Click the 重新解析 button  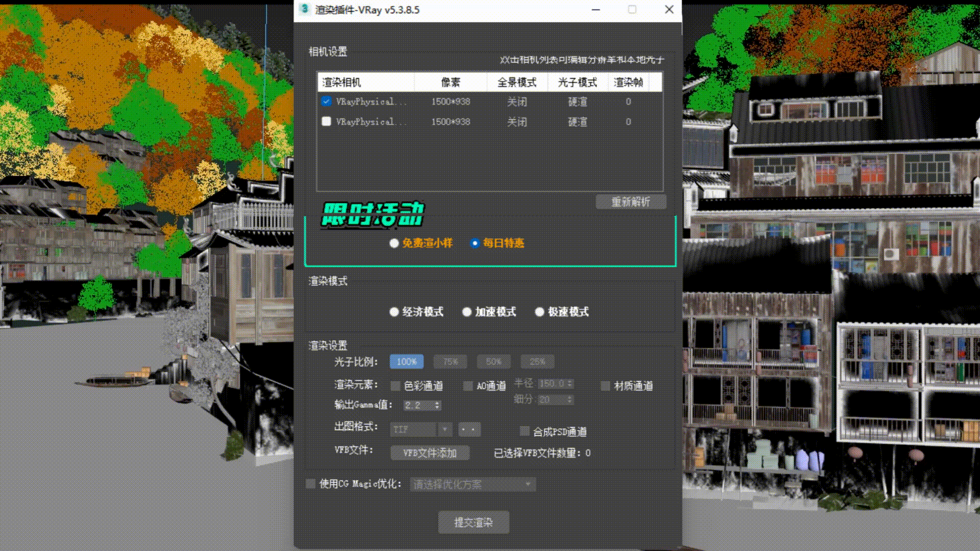631,202
